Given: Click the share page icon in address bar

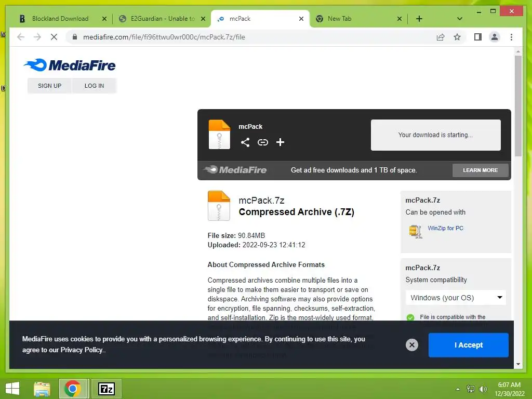Looking at the screenshot, I should pos(441,37).
